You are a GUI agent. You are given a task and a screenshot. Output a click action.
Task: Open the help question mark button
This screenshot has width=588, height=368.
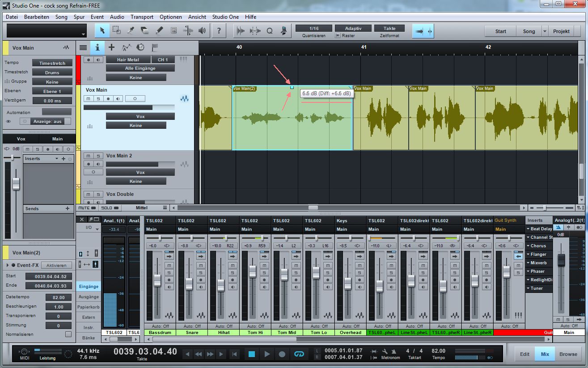(219, 31)
